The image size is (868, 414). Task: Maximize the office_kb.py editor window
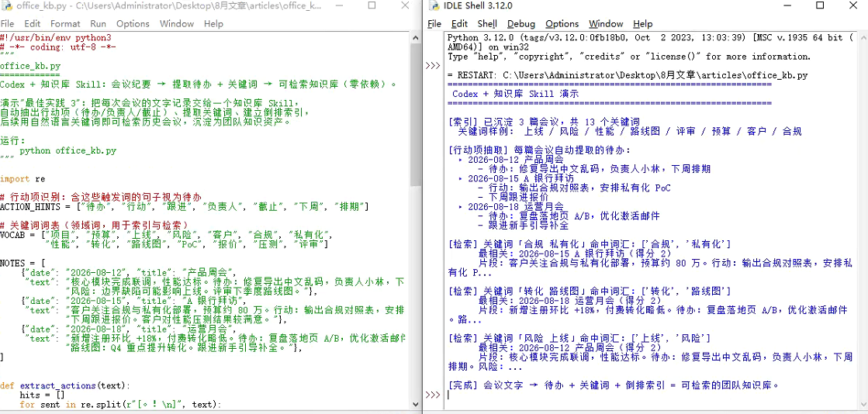click(372, 5)
